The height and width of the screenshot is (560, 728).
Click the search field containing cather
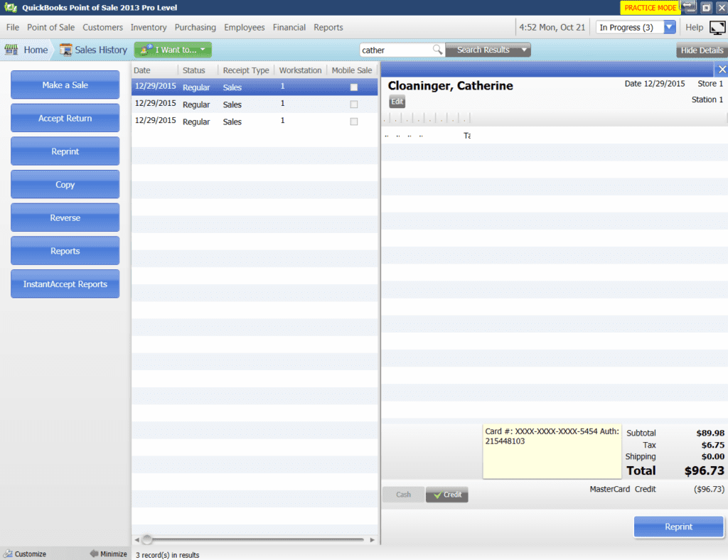click(x=395, y=50)
